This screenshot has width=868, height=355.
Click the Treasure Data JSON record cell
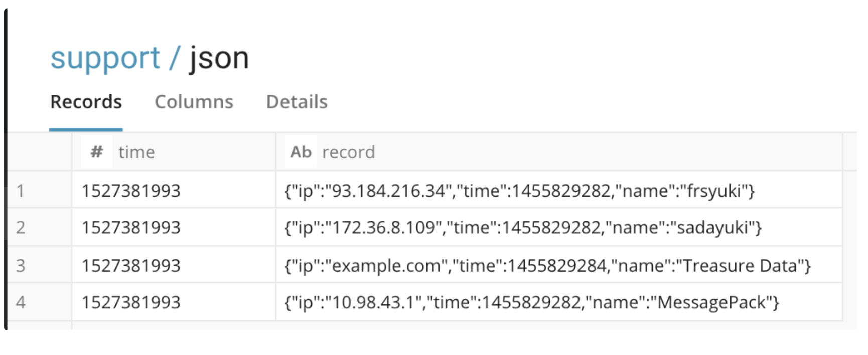[547, 265]
